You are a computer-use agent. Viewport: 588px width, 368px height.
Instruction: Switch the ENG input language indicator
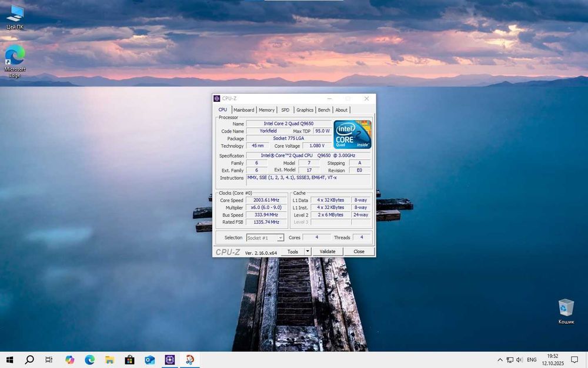tap(532, 360)
